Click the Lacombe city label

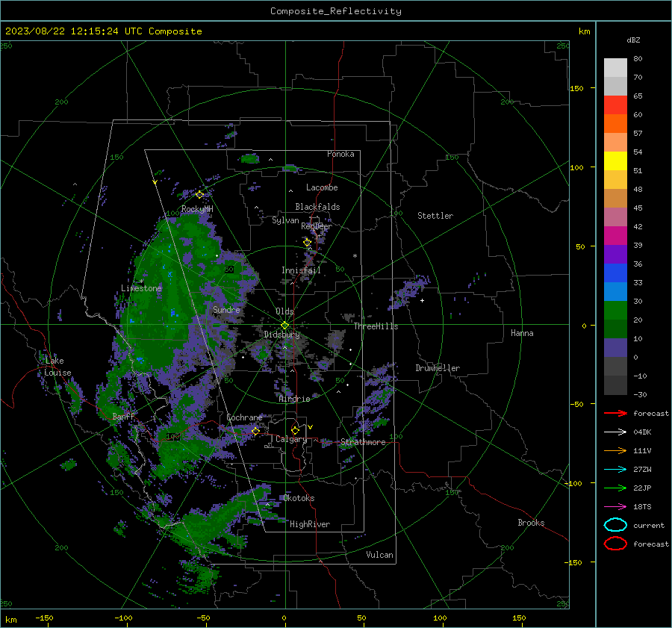[x=322, y=187]
